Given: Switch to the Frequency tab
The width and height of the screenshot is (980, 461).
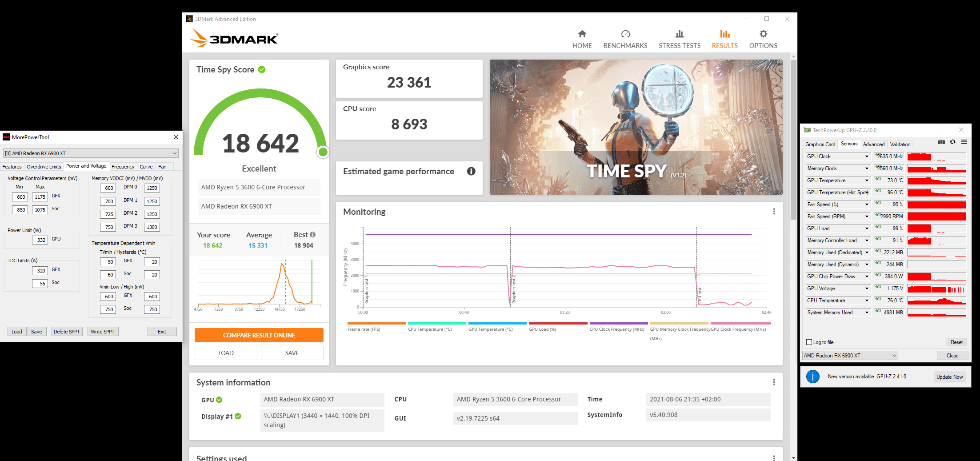Looking at the screenshot, I should click(123, 167).
